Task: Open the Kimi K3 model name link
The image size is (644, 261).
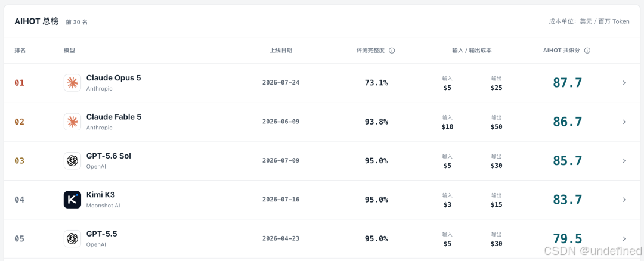Action: pos(101,195)
